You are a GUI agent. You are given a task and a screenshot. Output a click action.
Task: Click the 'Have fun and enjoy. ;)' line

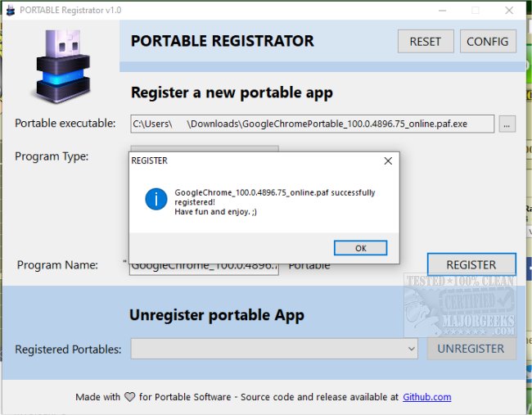216,212
